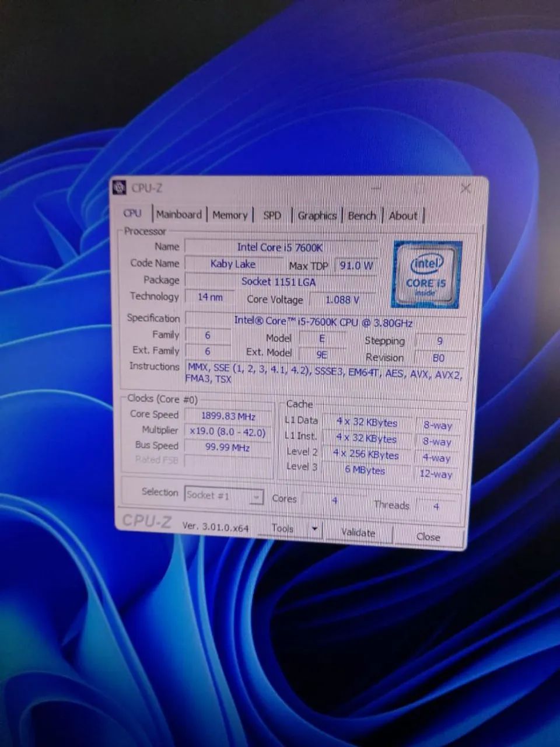Image resolution: width=560 pixels, height=747 pixels.
Task: Expand the Tools dropdown arrow
Action: [314, 529]
